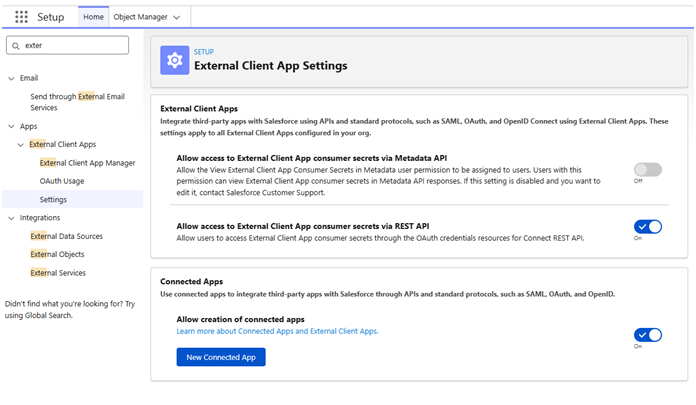Collapse the External Client Apps tree node
This screenshot has height=405, width=696.
tap(21, 145)
